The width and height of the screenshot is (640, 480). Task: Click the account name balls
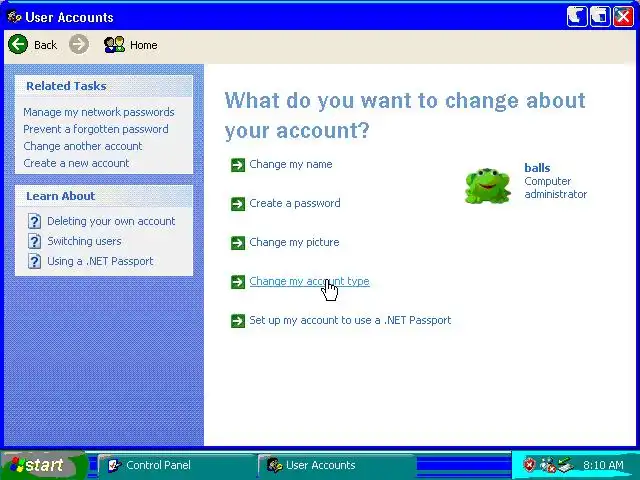tap(537, 168)
